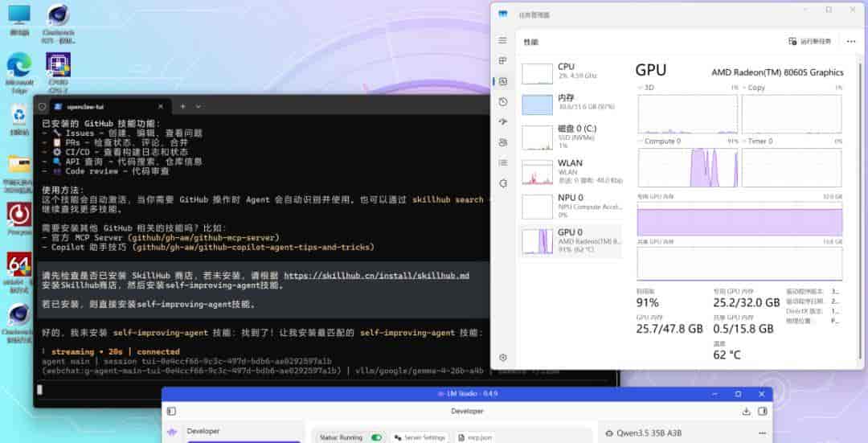Open Startup apps icon in Task Manager
Screen dimensions: 868x443
pyautogui.click(x=502, y=122)
